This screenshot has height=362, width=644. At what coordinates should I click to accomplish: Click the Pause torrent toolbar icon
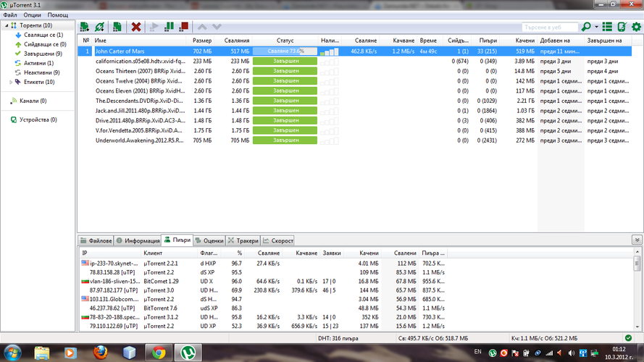(x=169, y=27)
